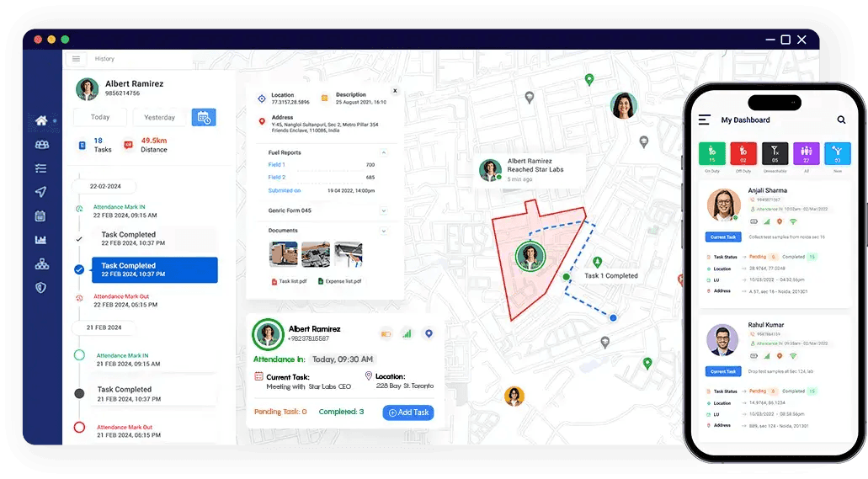Expand the Documents section
Image resolution: width=868 pixels, height=479 pixels.
click(384, 231)
